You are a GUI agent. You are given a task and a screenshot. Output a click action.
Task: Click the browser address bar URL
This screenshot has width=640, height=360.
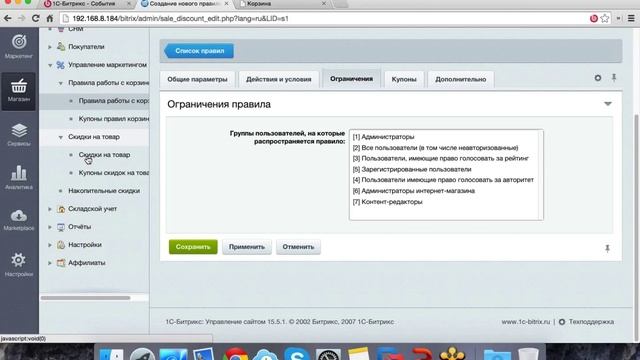180,18
